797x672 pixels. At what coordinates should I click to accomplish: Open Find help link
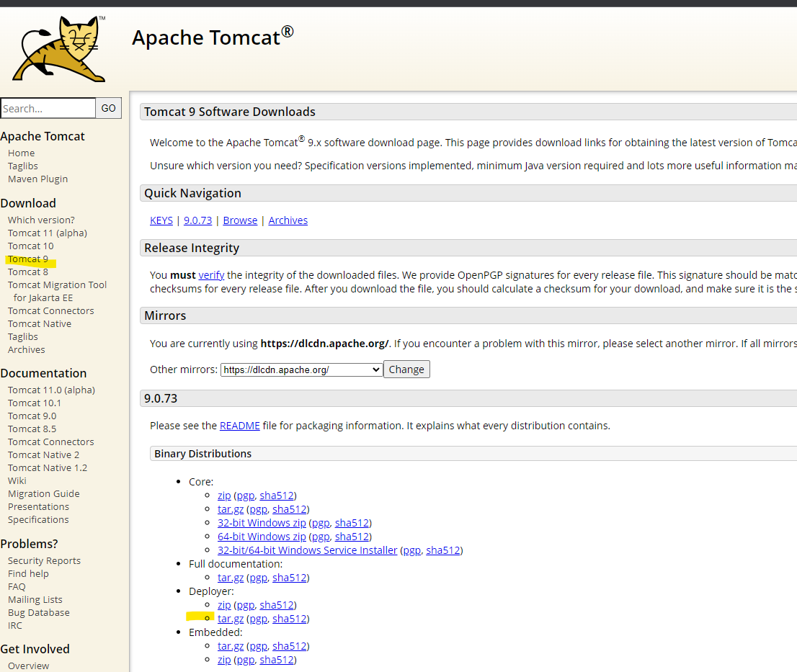point(28,573)
